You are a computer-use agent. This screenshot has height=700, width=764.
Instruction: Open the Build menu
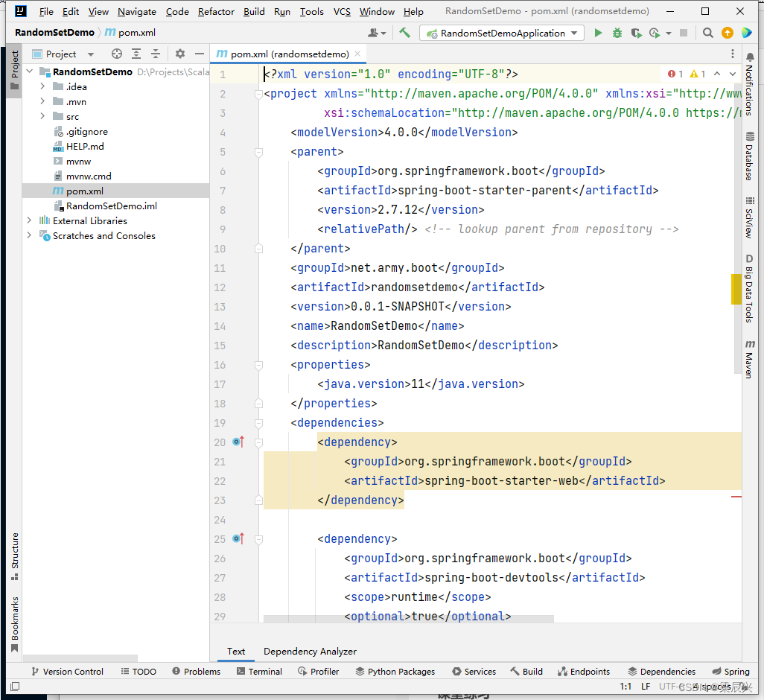pos(254,11)
